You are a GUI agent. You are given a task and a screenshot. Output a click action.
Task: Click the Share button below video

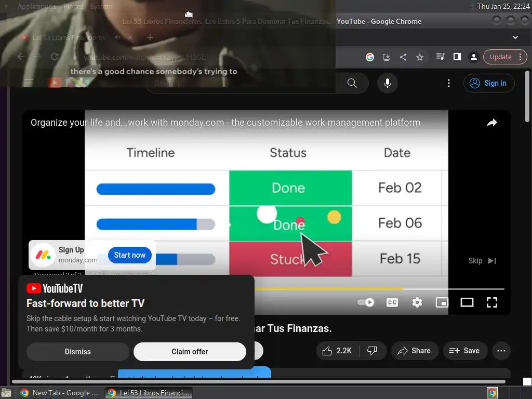(414, 351)
